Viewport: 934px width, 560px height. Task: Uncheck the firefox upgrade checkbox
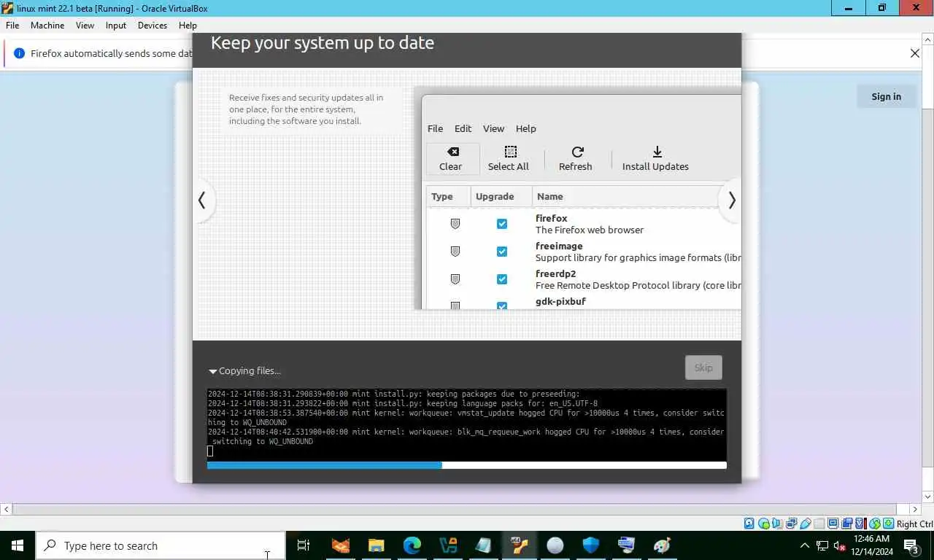pyautogui.click(x=502, y=224)
